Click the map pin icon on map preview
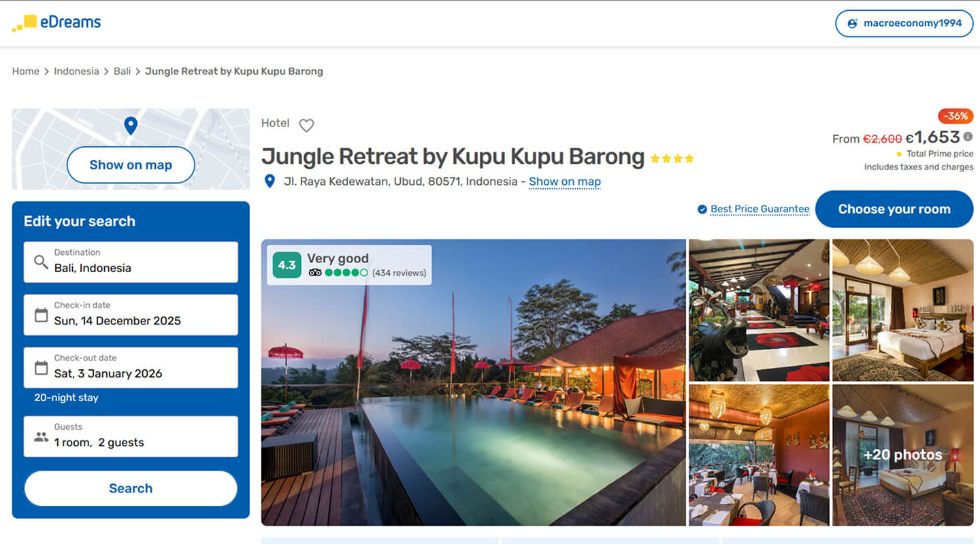The image size is (980, 544). tap(131, 126)
